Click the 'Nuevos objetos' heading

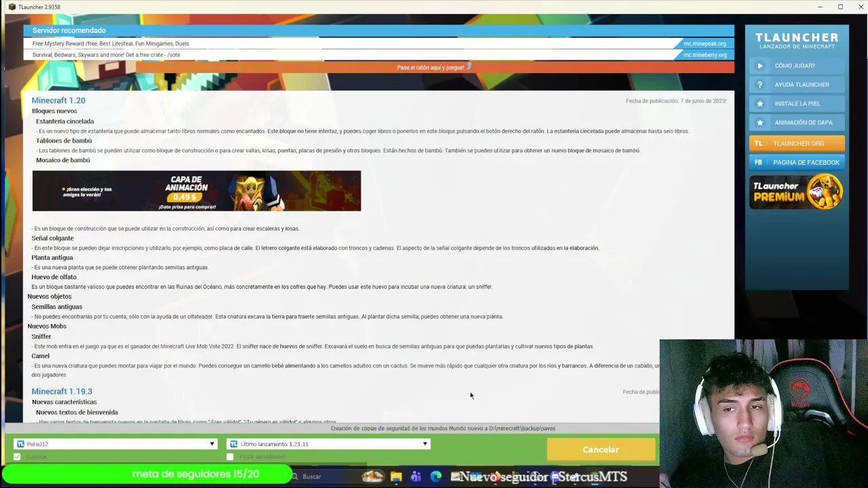click(50, 296)
